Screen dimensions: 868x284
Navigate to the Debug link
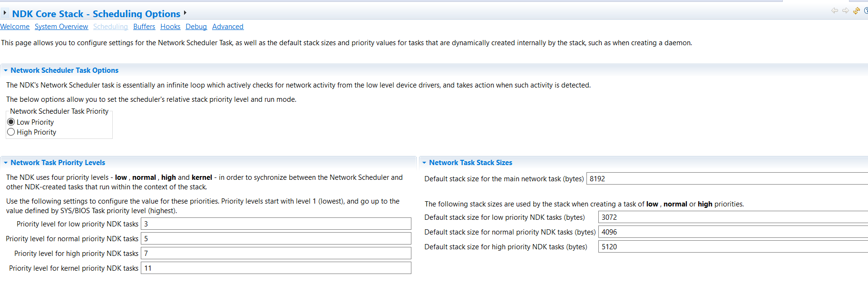click(196, 27)
